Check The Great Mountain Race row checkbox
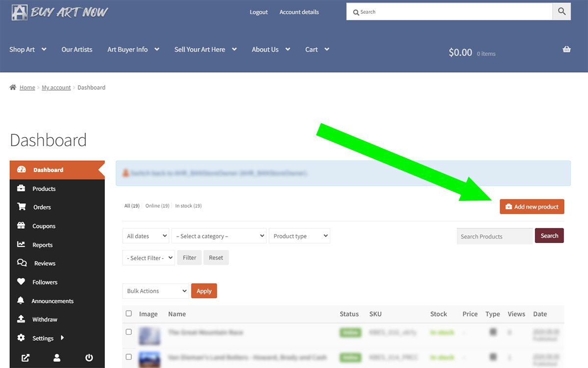 129,332
